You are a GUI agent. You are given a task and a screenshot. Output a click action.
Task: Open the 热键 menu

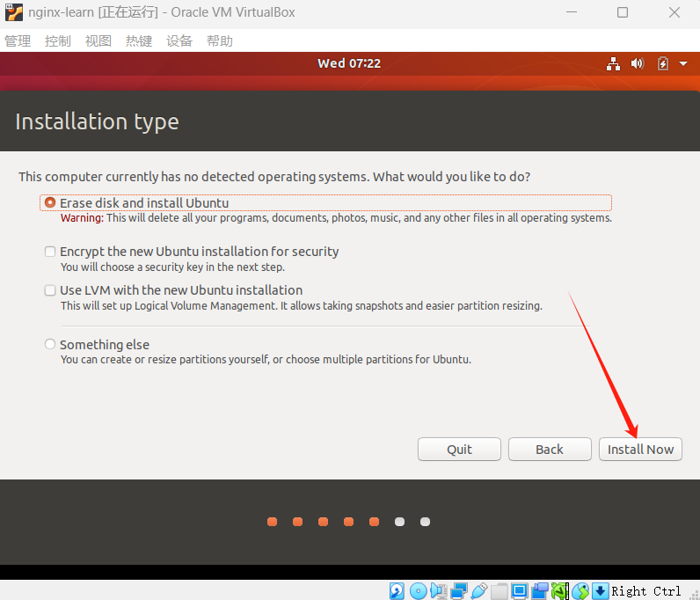point(139,41)
